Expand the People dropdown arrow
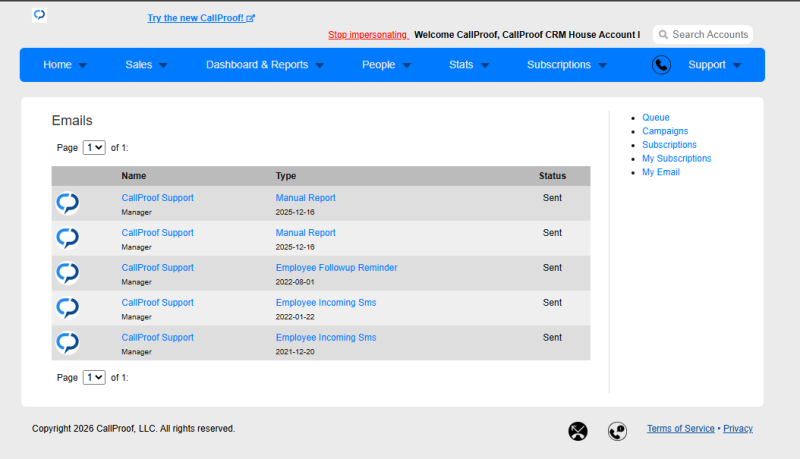Viewport: 800px width, 459px height. pos(407,65)
